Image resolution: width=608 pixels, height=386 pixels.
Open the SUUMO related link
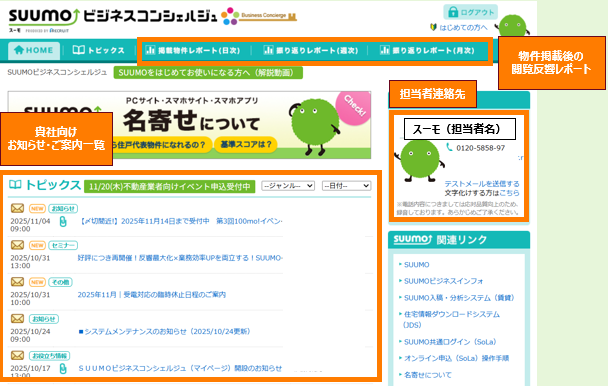416,265
